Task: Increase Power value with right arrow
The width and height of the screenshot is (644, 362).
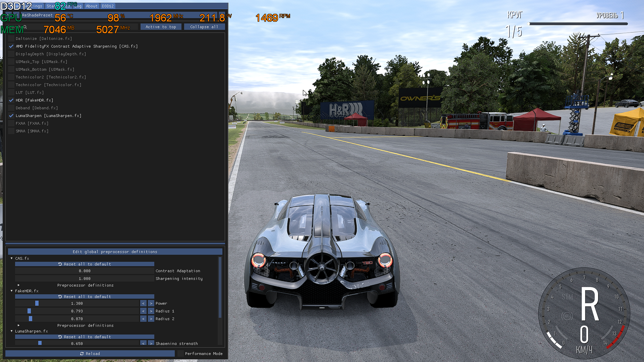Action: tap(151, 303)
